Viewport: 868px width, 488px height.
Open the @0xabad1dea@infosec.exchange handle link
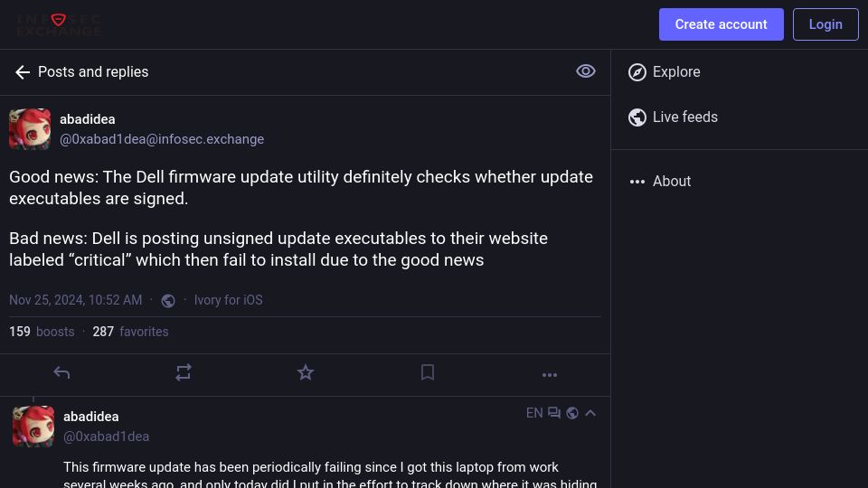point(162,139)
